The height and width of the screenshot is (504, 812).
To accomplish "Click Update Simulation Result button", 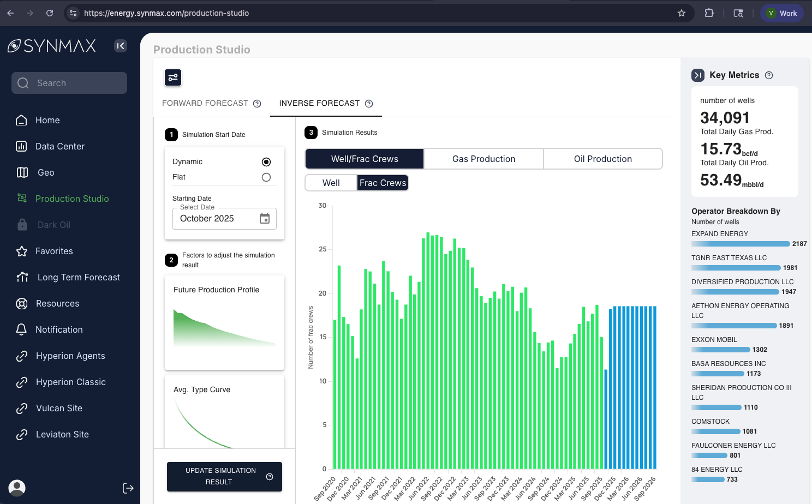I will [224, 476].
